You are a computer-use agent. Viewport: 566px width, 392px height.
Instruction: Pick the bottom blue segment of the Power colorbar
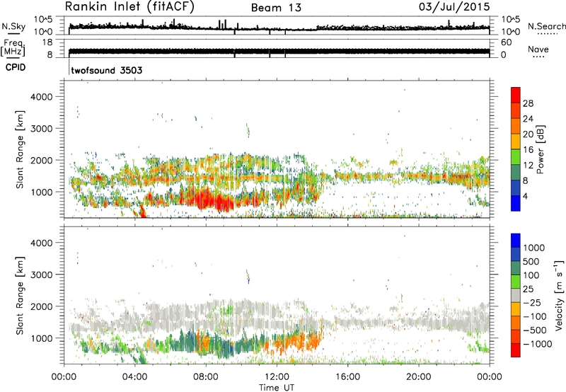[x=516, y=203]
